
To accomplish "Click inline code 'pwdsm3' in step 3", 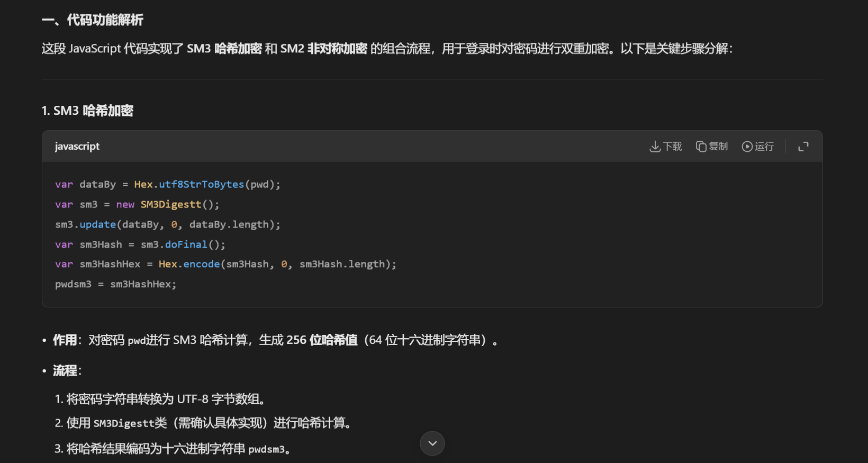I will pyautogui.click(x=266, y=450).
